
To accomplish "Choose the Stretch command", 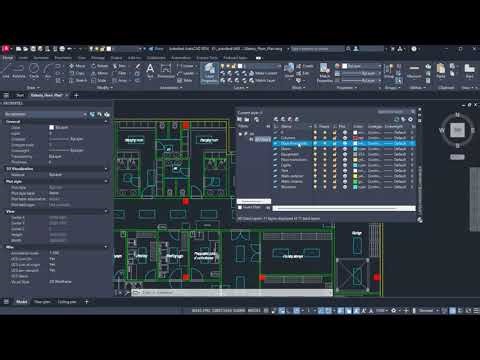I will coord(78,80).
